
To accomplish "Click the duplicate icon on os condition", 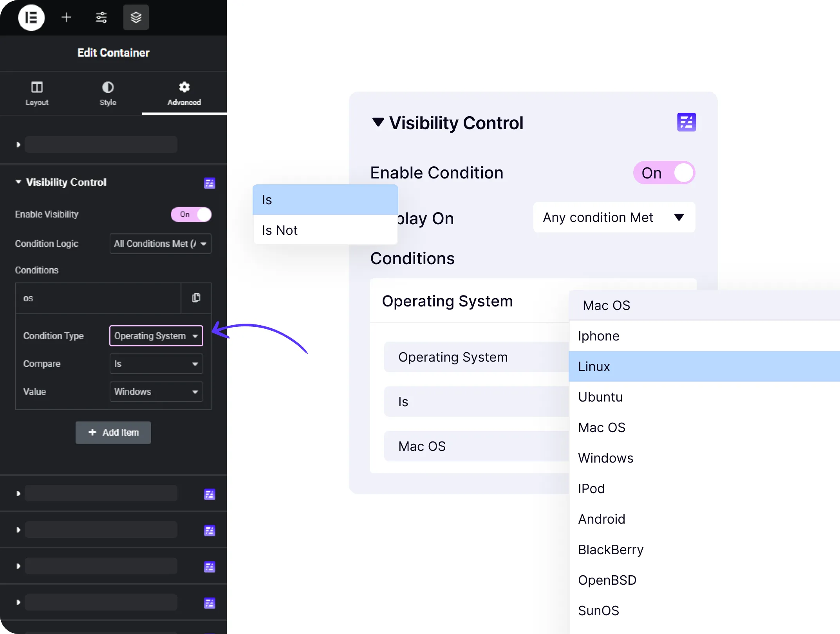I will [x=196, y=298].
